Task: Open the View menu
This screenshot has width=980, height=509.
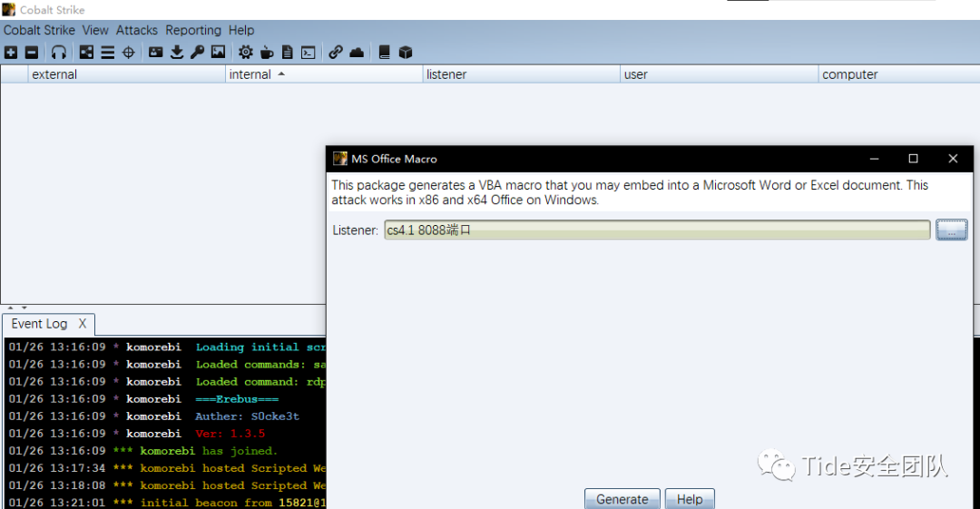Action: (x=95, y=30)
